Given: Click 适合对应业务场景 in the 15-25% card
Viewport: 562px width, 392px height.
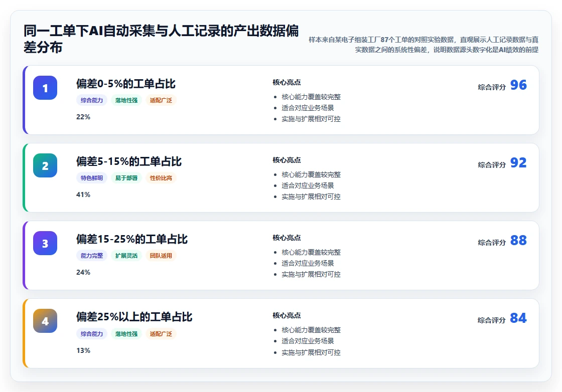Looking at the screenshot, I should (x=308, y=263).
